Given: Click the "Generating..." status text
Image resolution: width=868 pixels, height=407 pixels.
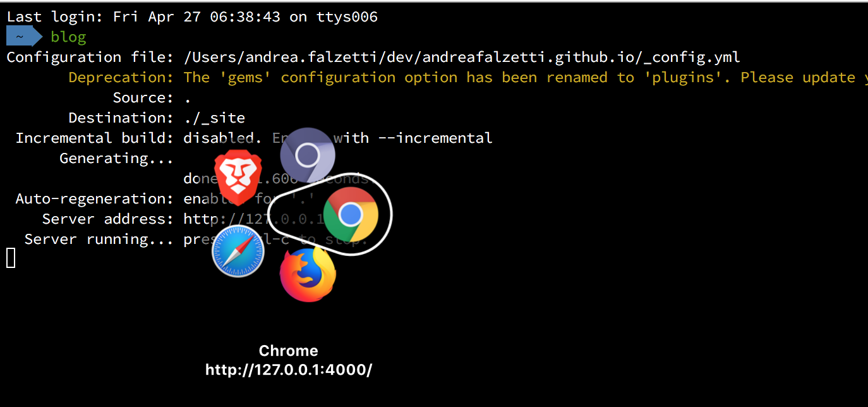Looking at the screenshot, I should tap(117, 159).
